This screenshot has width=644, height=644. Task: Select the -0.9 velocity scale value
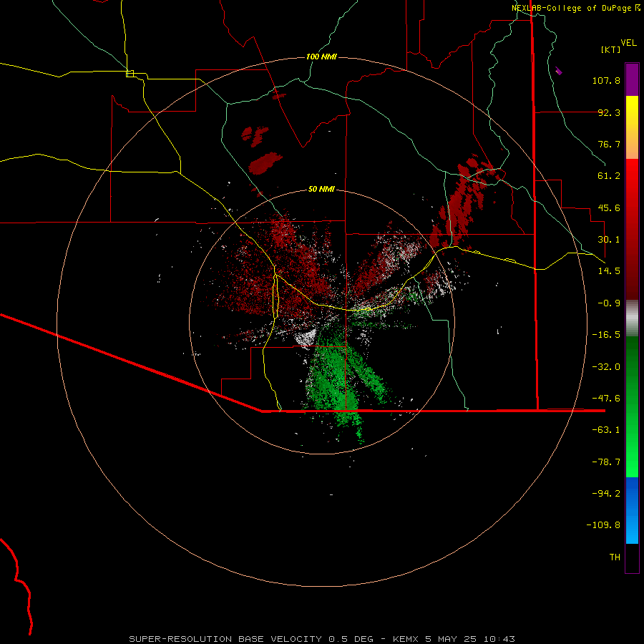609,303
